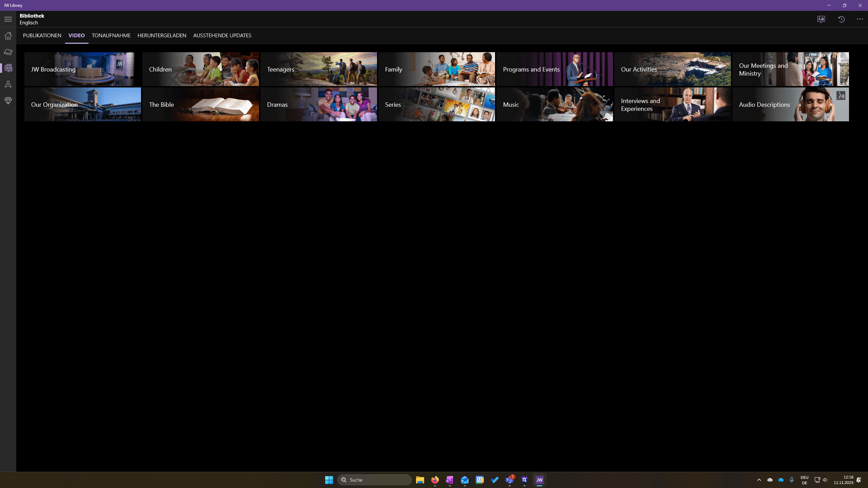Viewport: 868px width, 488px height.
Task: Open the JW Broadcasting category tile
Action: pos(83,69)
